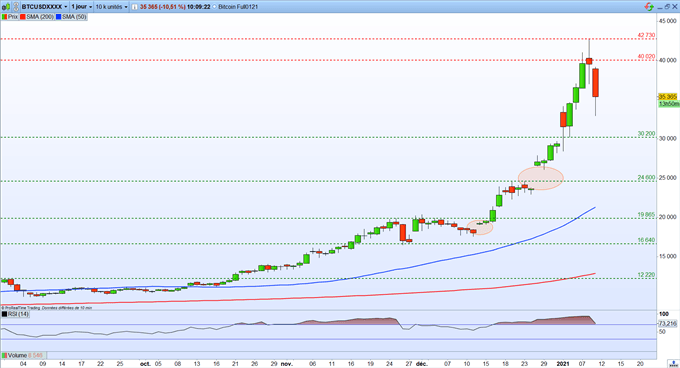
Task: Open the 'Prix' indicator settings label
Action: [13, 17]
